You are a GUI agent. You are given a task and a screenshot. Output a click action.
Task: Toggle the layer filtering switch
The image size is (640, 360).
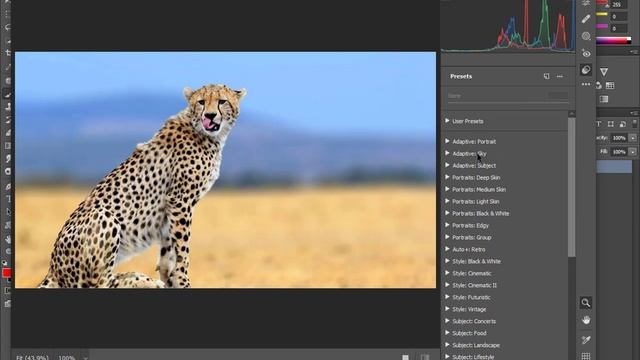[635, 124]
